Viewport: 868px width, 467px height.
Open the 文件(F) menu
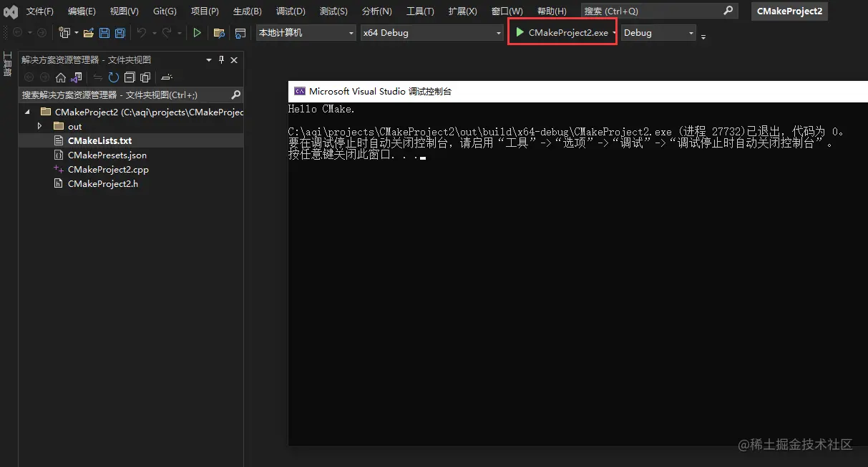click(x=40, y=11)
